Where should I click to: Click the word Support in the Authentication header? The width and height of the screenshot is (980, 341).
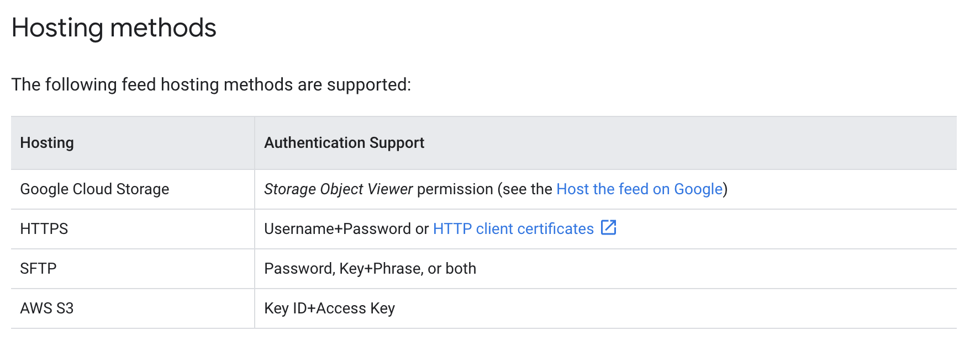point(397,143)
